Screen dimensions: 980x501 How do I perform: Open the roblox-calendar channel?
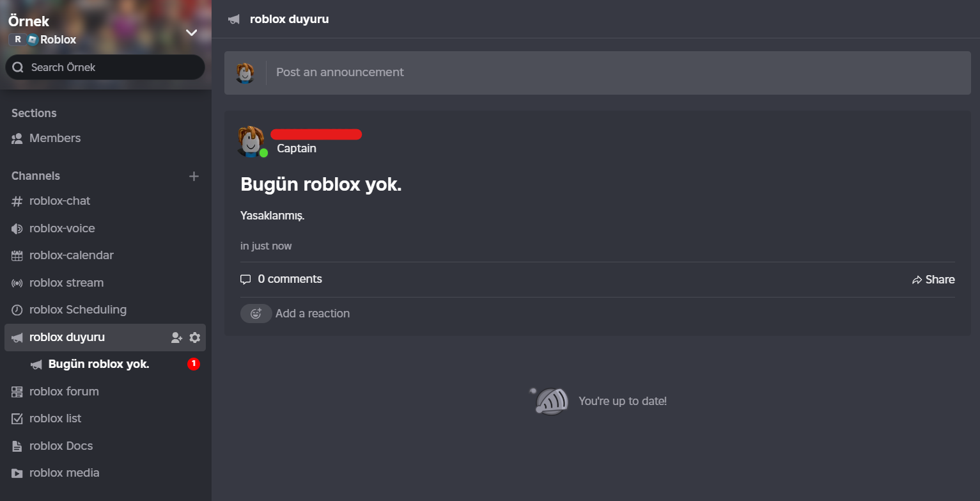point(71,255)
